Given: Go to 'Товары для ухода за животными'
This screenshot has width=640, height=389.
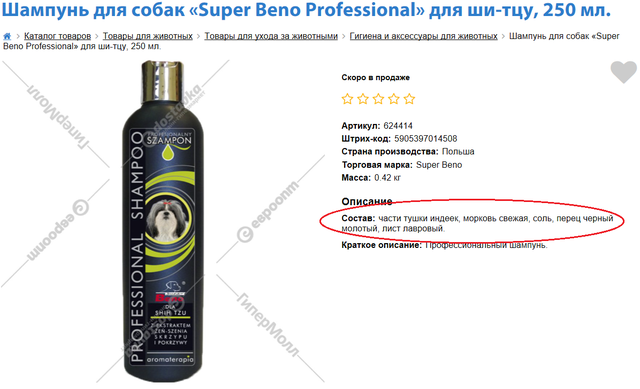Looking at the screenshot, I should coord(271,36).
